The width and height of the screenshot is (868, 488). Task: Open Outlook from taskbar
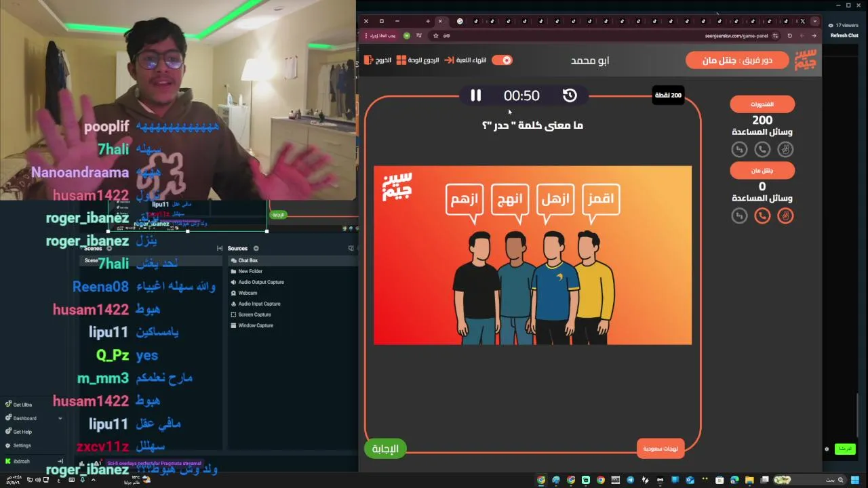coord(690,480)
